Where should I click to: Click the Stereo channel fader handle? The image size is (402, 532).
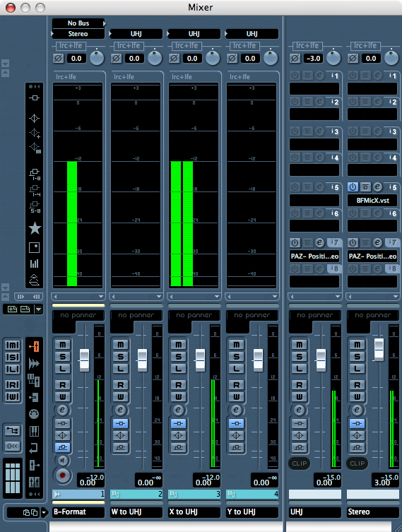[x=379, y=349]
